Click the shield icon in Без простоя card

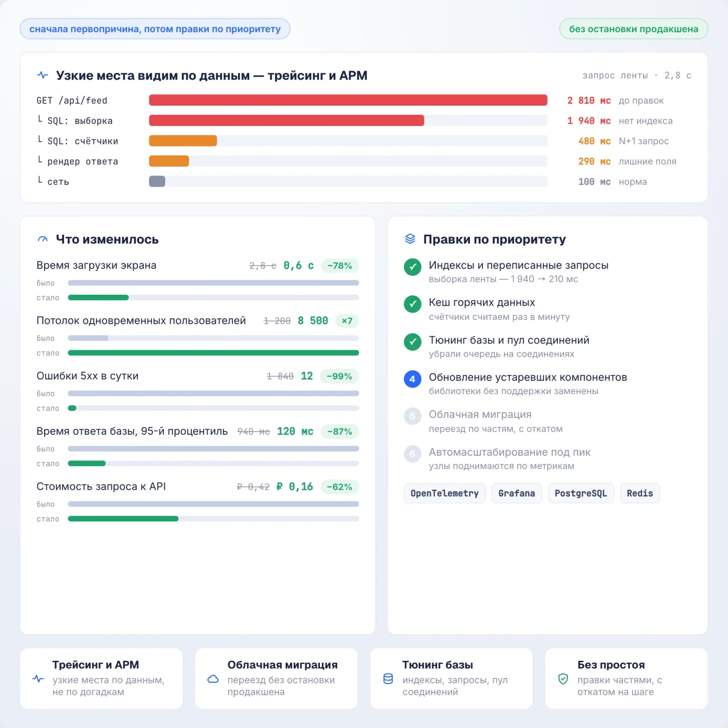point(563,679)
